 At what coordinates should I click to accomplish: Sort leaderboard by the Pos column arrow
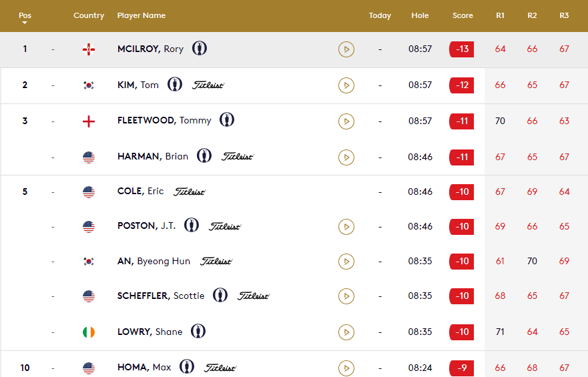pos(25,23)
